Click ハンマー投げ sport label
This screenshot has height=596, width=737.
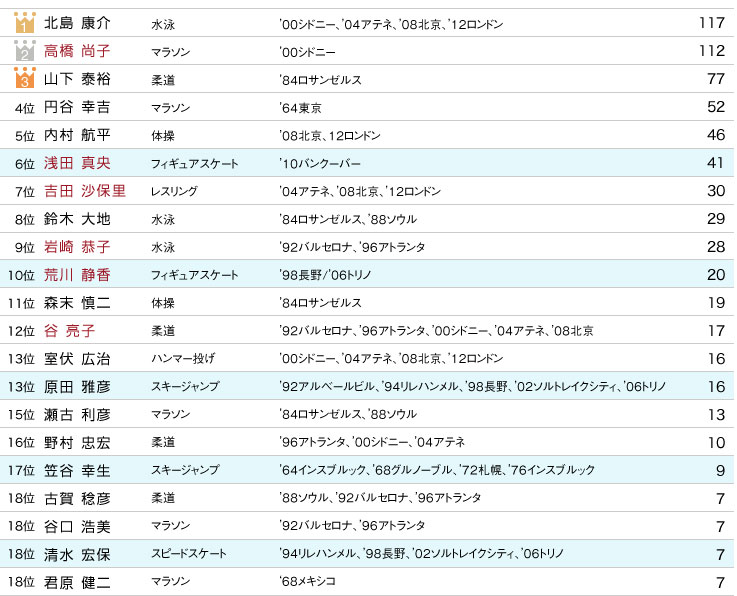183,359
